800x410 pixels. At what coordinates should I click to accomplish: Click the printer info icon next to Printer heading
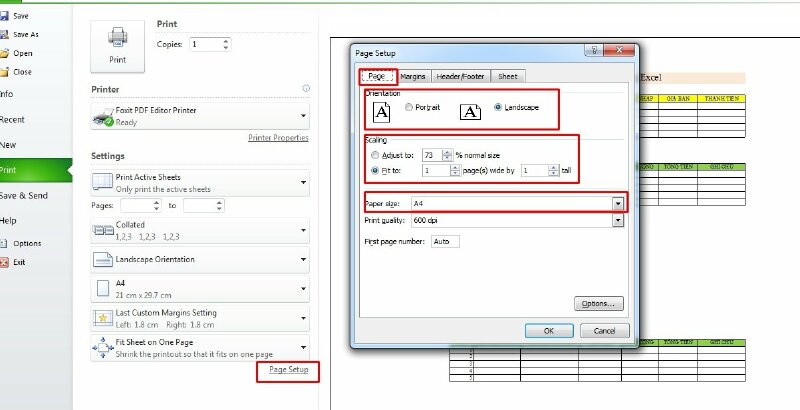tap(306, 88)
